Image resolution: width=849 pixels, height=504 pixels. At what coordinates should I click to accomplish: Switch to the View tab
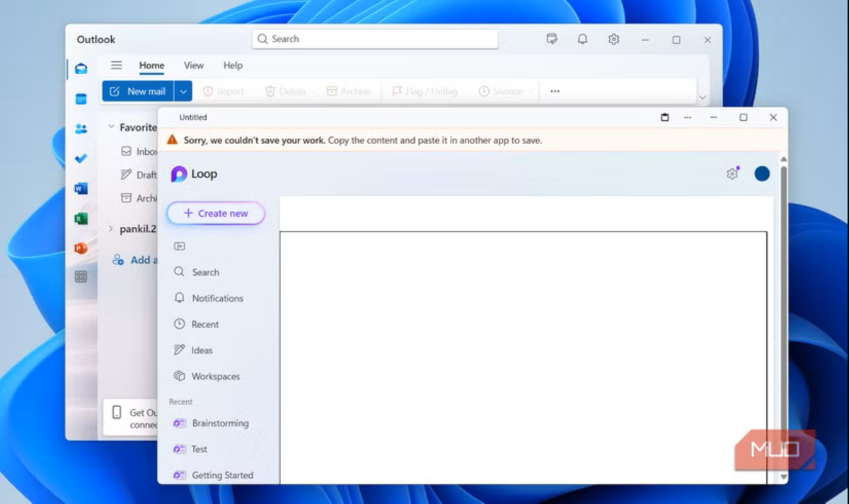(193, 65)
